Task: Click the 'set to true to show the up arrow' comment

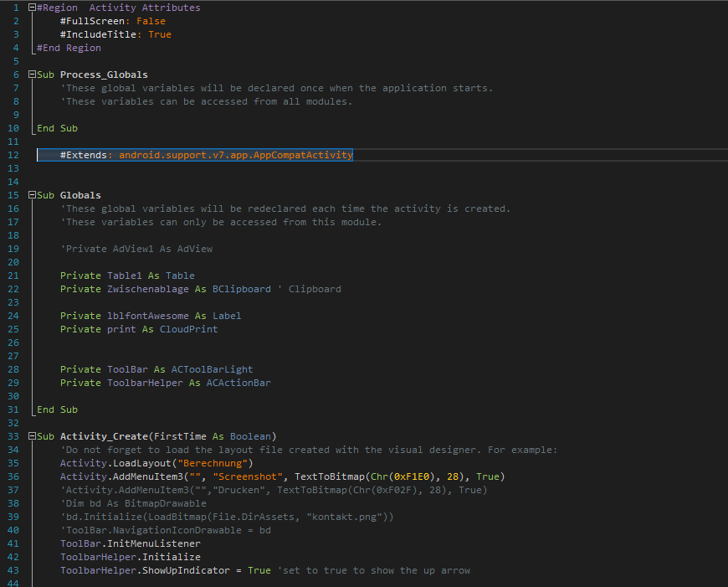Action: [x=374, y=571]
